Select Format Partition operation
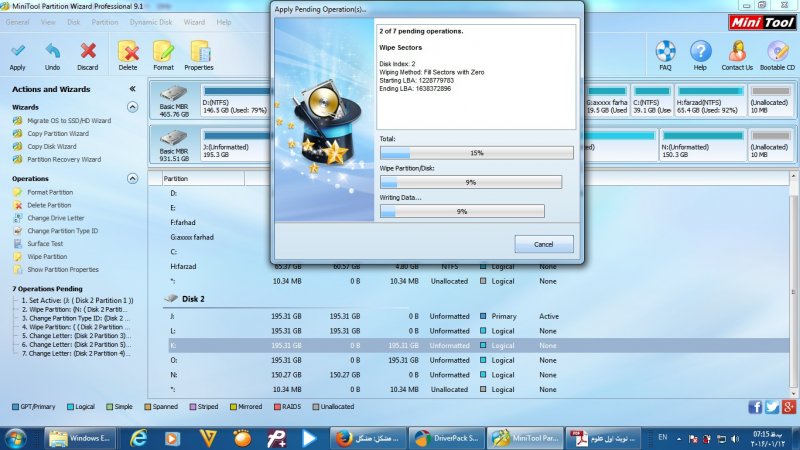Viewport: 800px width, 450px height. click(50, 192)
